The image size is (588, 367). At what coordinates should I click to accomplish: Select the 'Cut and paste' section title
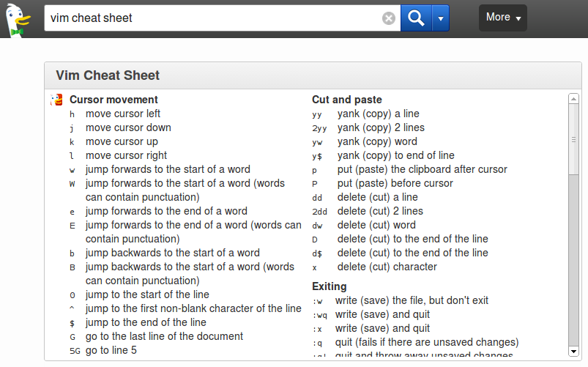(x=347, y=100)
